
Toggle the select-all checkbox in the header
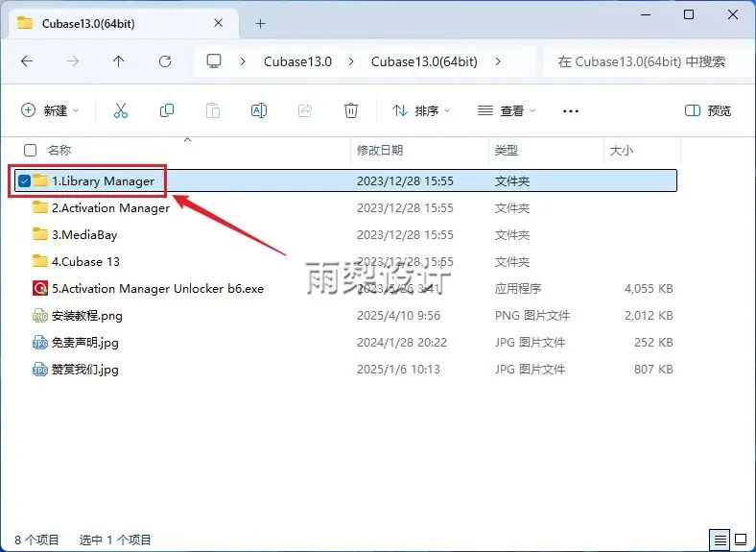[x=30, y=150]
